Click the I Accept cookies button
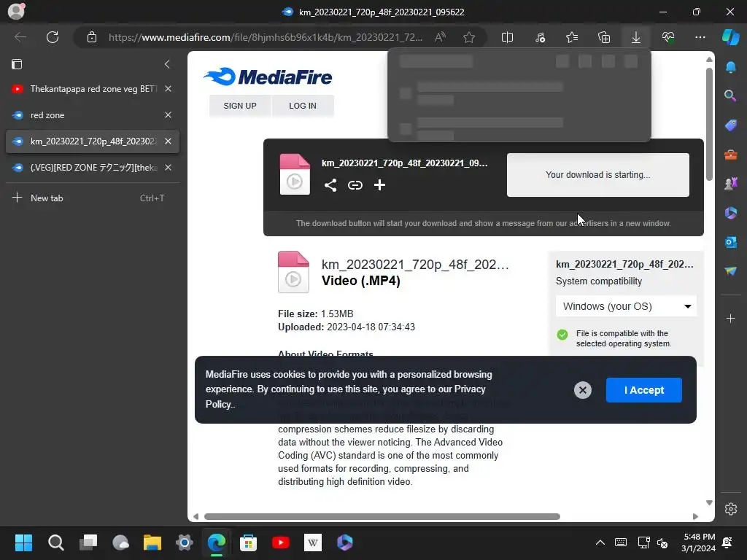The width and height of the screenshot is (747, 560). coord(644,390)
